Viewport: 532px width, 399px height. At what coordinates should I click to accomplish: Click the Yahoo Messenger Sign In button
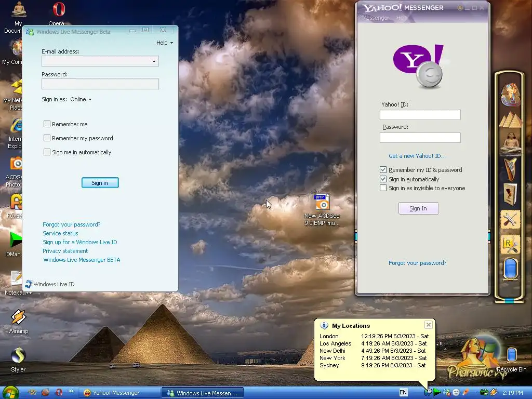point(418,208)
